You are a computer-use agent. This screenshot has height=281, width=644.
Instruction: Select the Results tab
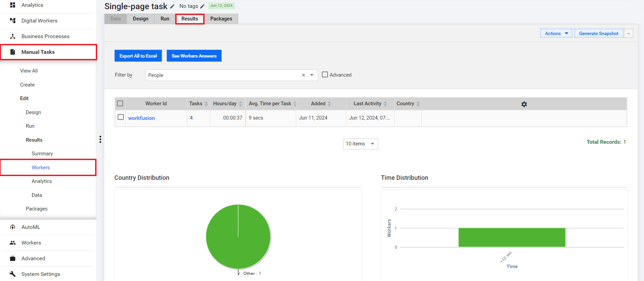pyautogui.click(x=190, y=19)
